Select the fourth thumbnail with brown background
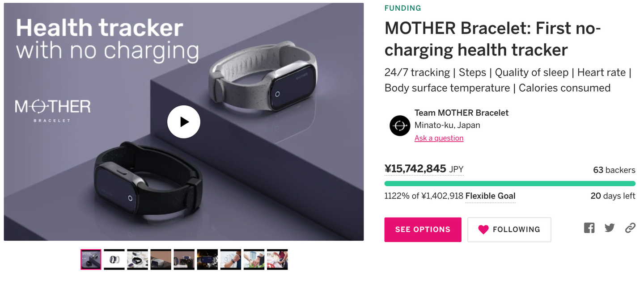The width and height of the screenshot is (644, 285). click(161, 260)
